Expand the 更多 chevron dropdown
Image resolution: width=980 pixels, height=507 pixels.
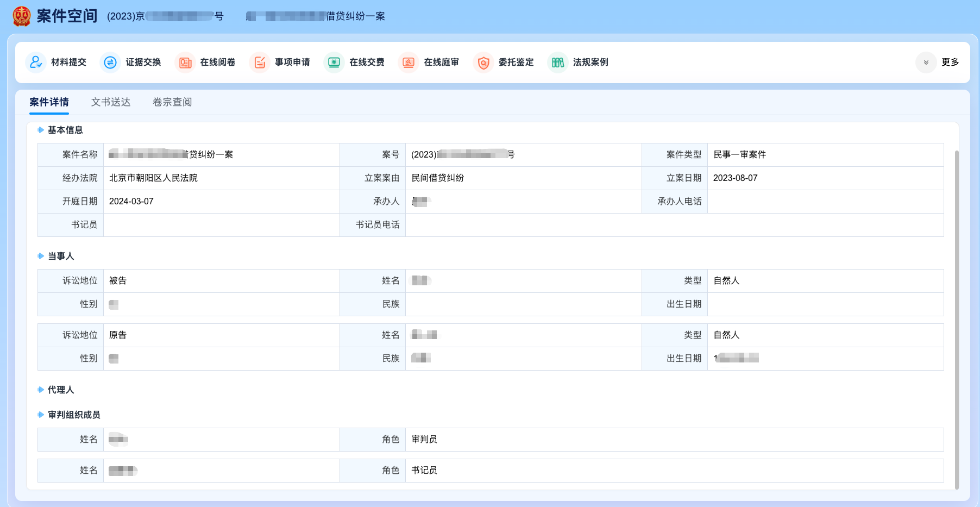[926, 62]
